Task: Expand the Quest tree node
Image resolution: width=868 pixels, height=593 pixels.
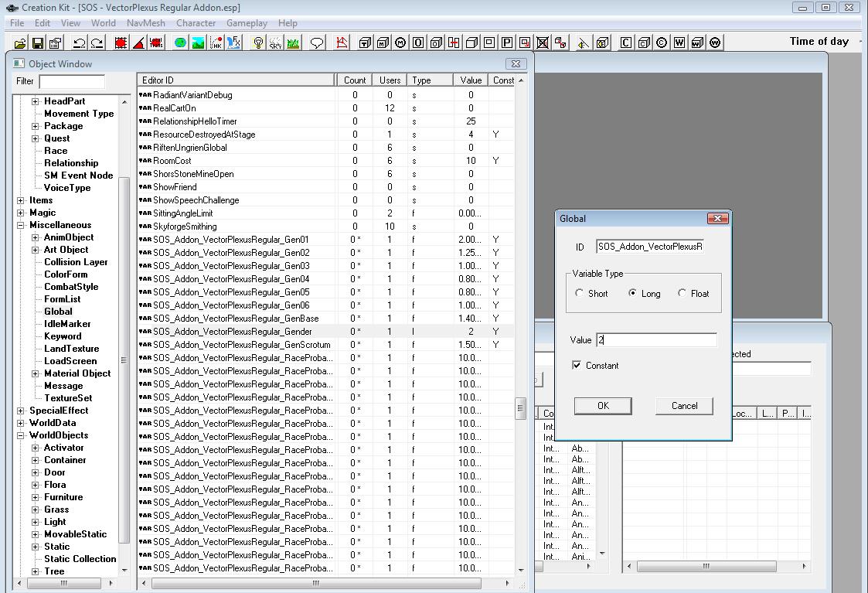Action: click(x=36, y=138)
